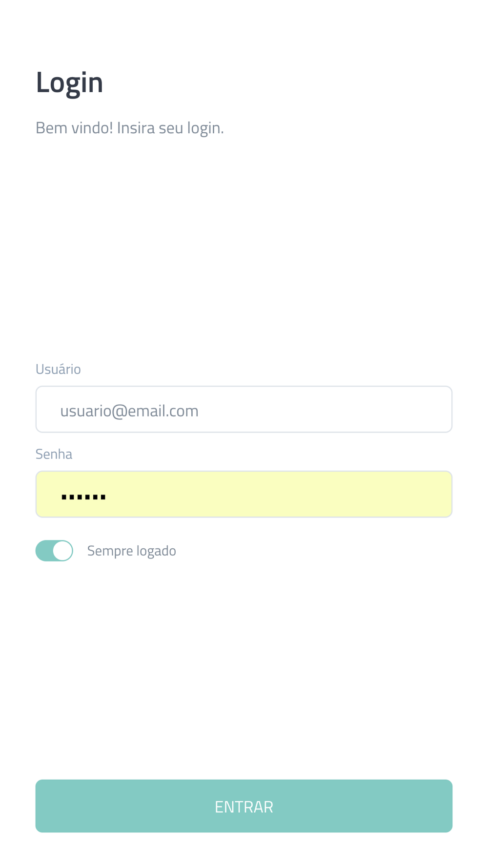Screen dimensions: 488x868
Task: Click the green track of the Sempre logado toggle
Action: (x=44, y=551)
